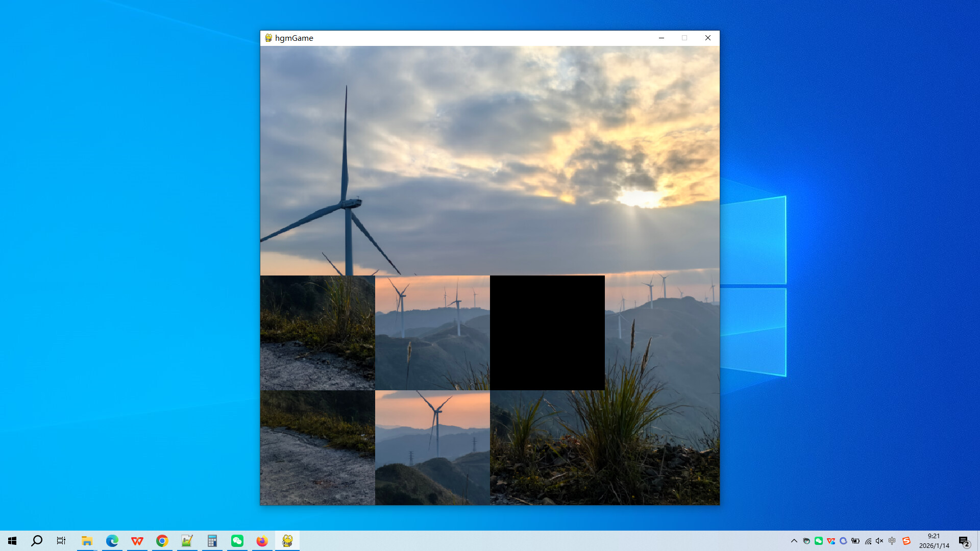Click the windmill tile in the bottom row
This screenshot has height=551, width=980.
[432, 447]
